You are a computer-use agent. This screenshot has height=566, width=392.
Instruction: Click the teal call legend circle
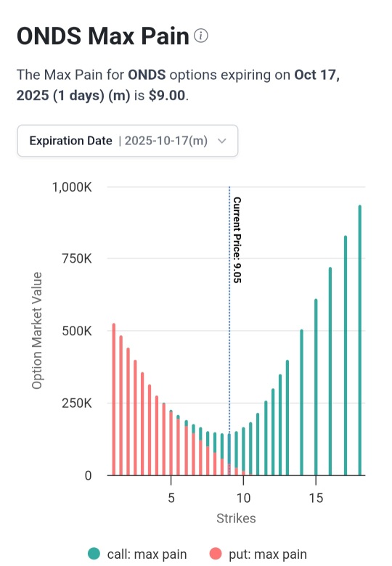click(94, 554)
